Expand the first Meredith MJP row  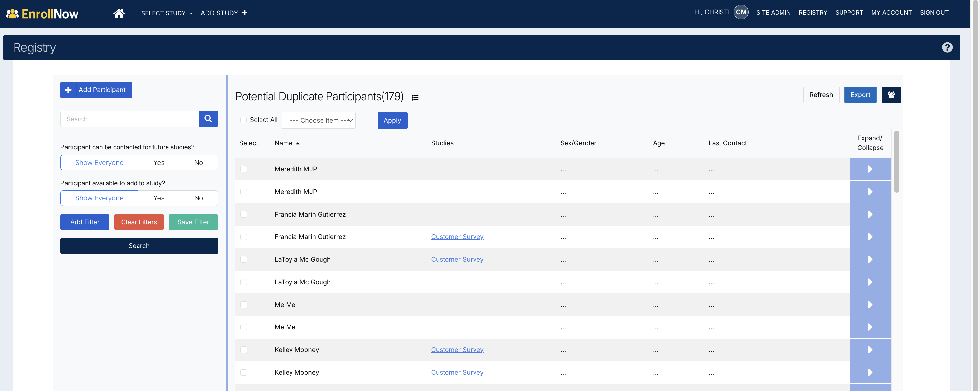[871, 169]
